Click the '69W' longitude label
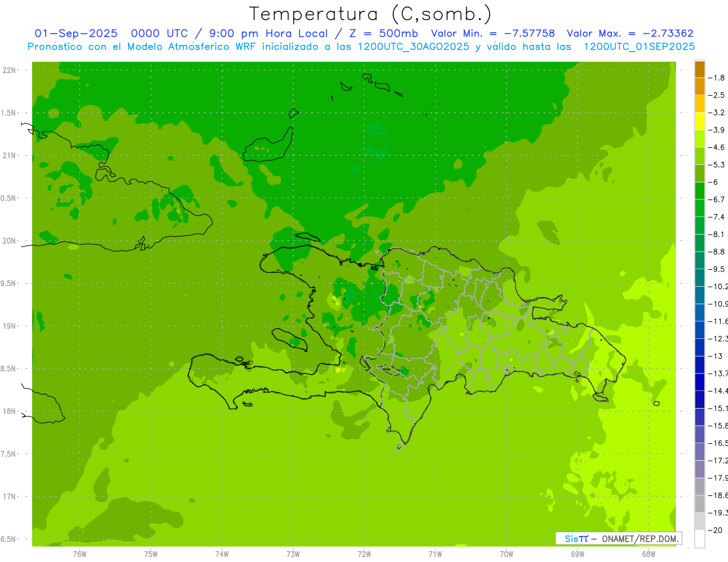The image size is (728, 562). 578,555
